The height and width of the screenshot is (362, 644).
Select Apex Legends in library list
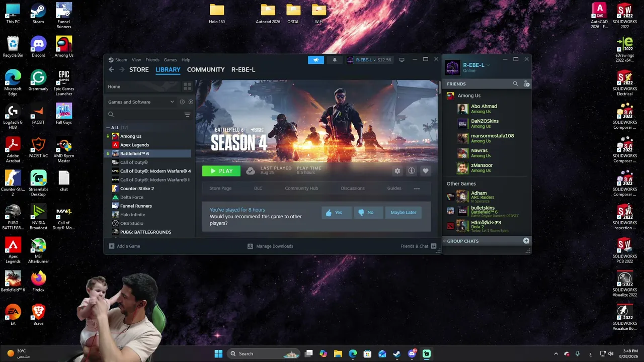coord(148,145)
